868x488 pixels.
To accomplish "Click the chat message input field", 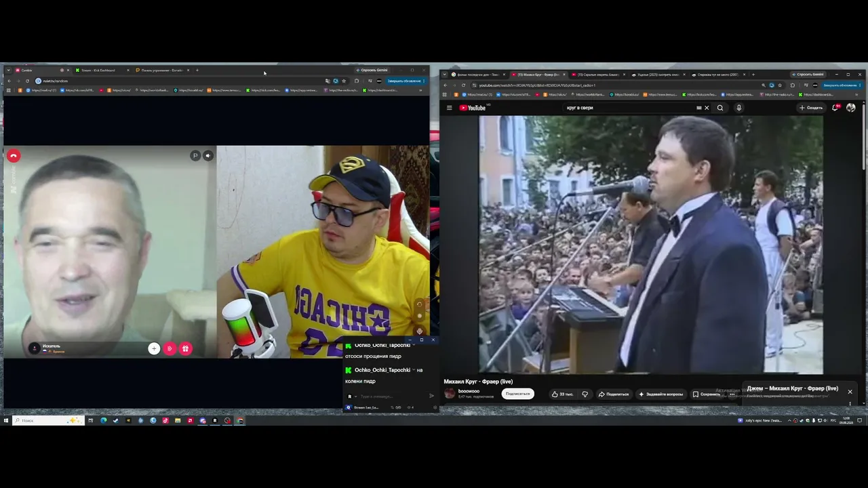I will (x=392, y=396).
